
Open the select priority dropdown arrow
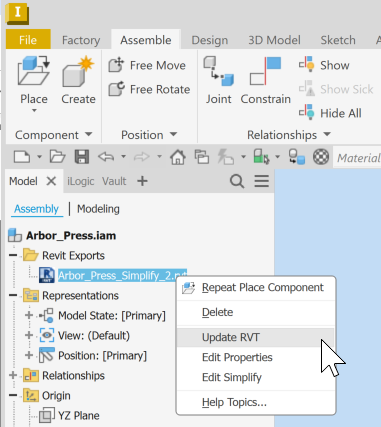(x=277, y=157)
